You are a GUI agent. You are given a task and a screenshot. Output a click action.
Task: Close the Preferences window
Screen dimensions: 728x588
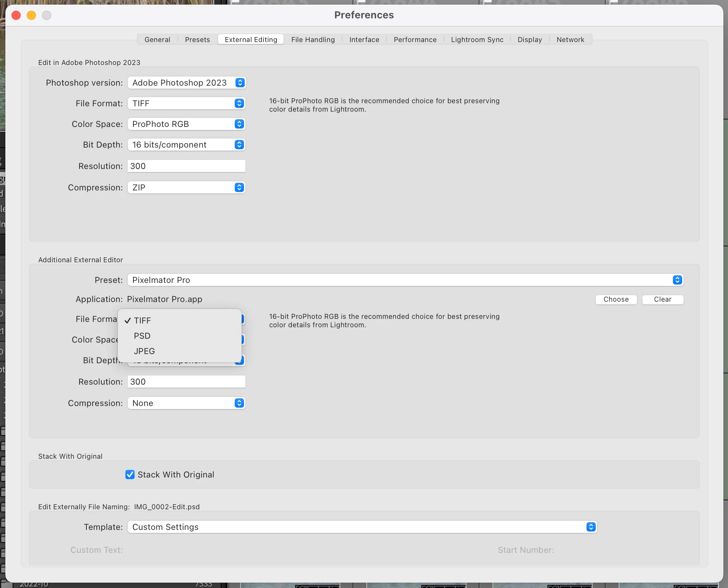(16, 15)
